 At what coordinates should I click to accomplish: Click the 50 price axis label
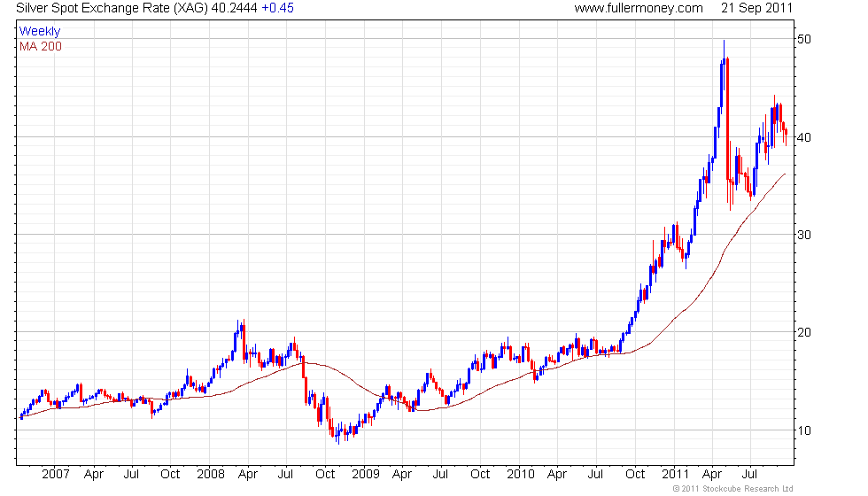(804, 39)
